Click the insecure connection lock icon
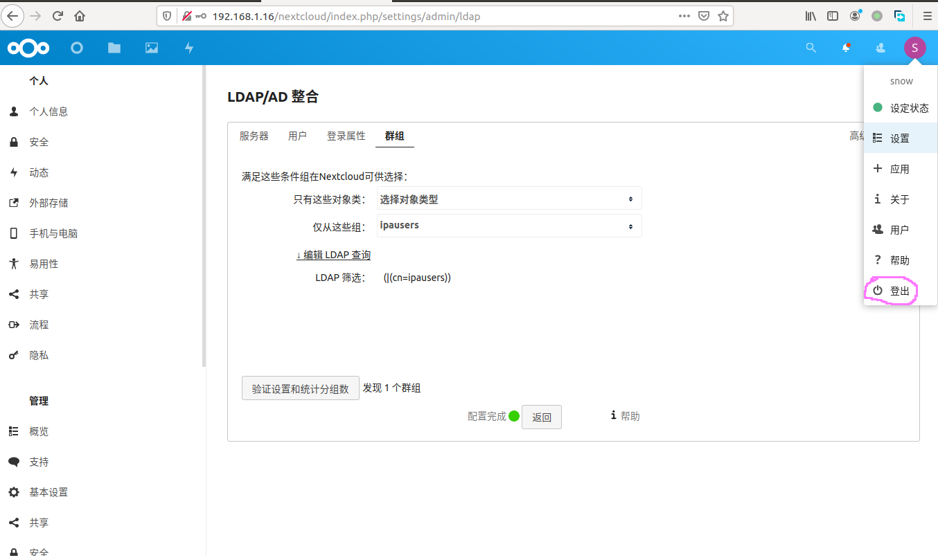The width and height of the screenshot is (938, 560). click(188, 16)
